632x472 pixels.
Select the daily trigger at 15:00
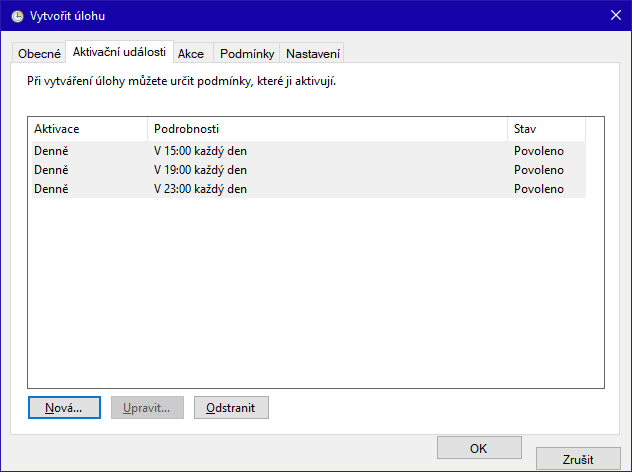200,151
